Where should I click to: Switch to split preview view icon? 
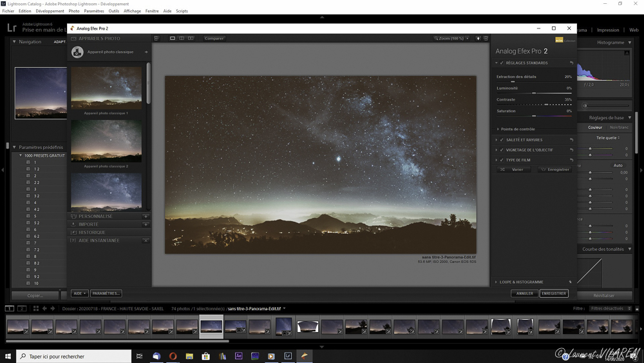click(x=182, y=39)
